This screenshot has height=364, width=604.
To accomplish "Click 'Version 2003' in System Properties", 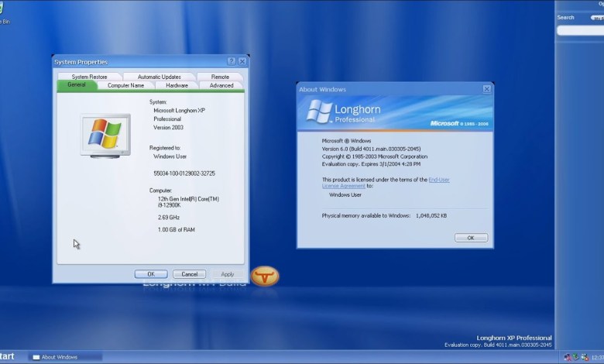I will pyautogui.click(x=168, y=128).
